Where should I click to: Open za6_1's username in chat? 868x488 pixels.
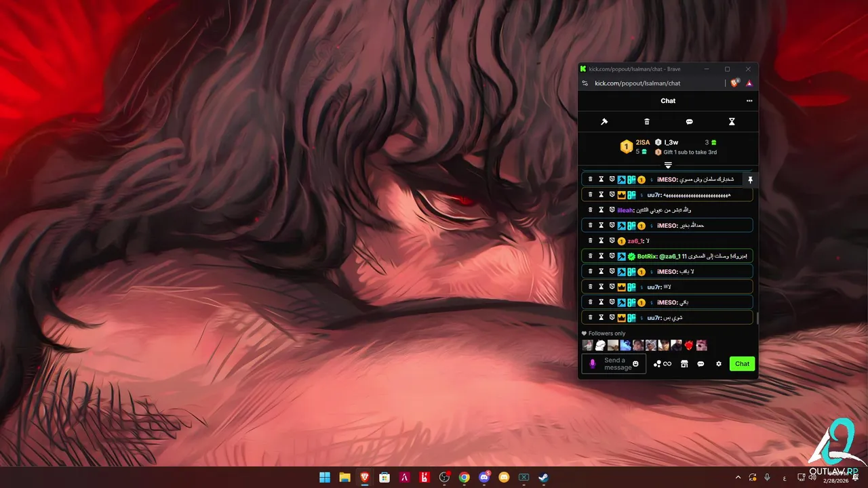pyautogui.click(x=635, y=241)
